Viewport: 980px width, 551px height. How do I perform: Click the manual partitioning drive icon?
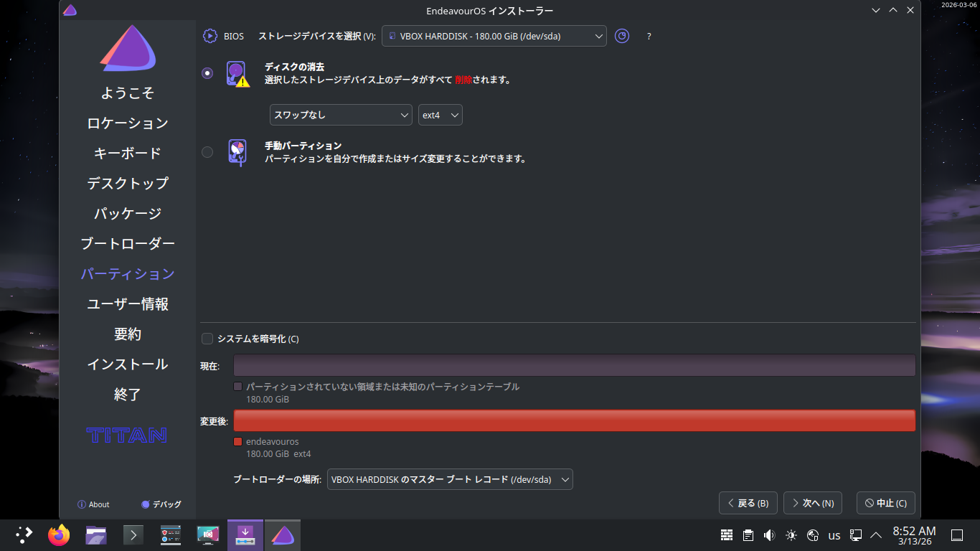click(x=237, y=152)
